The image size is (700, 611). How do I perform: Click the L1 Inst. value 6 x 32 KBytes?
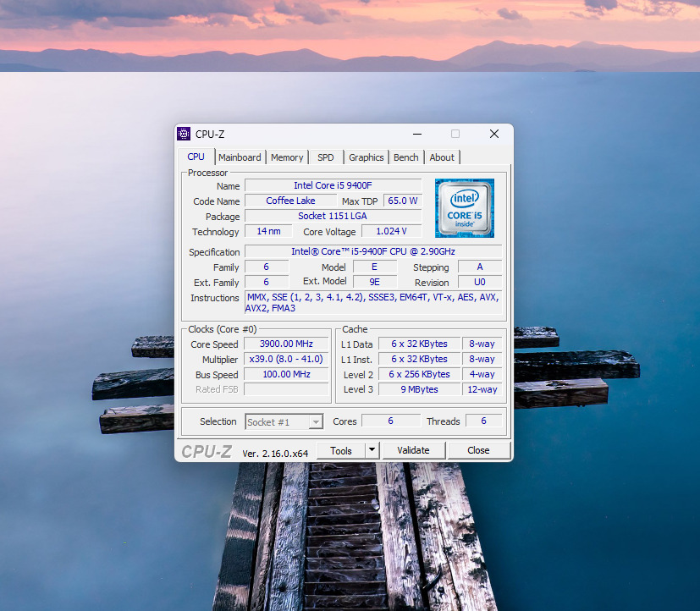(419, 360)
